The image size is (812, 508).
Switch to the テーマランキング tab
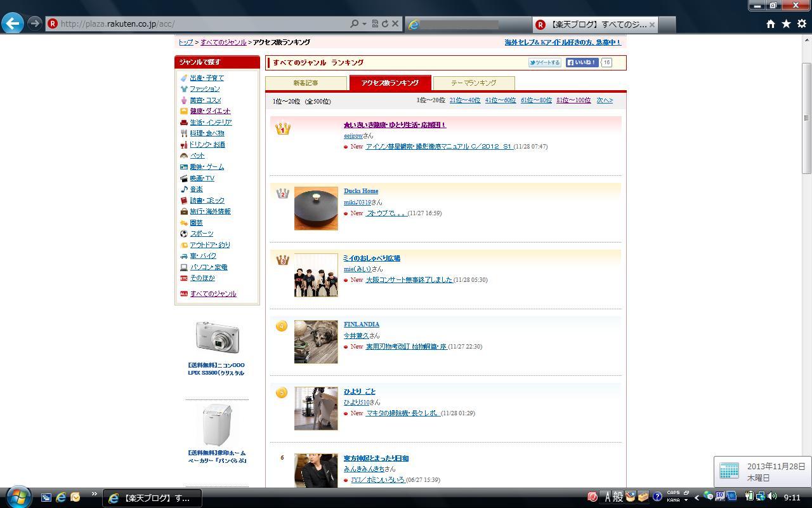click(x=473, y=83)
